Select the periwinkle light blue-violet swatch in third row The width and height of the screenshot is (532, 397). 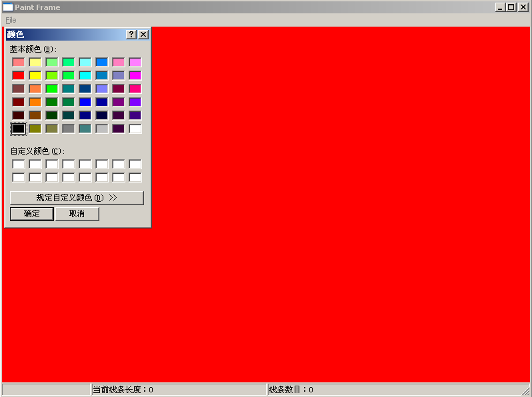point(102,89)
